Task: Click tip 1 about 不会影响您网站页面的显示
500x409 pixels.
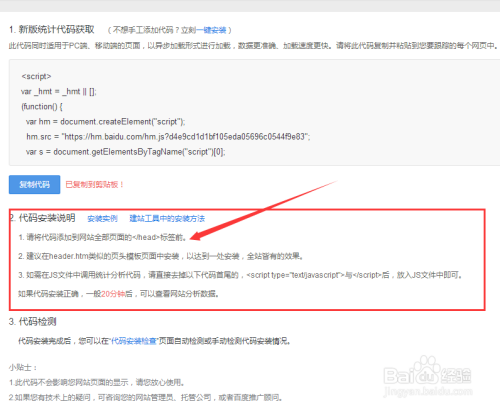Action: 97,382
